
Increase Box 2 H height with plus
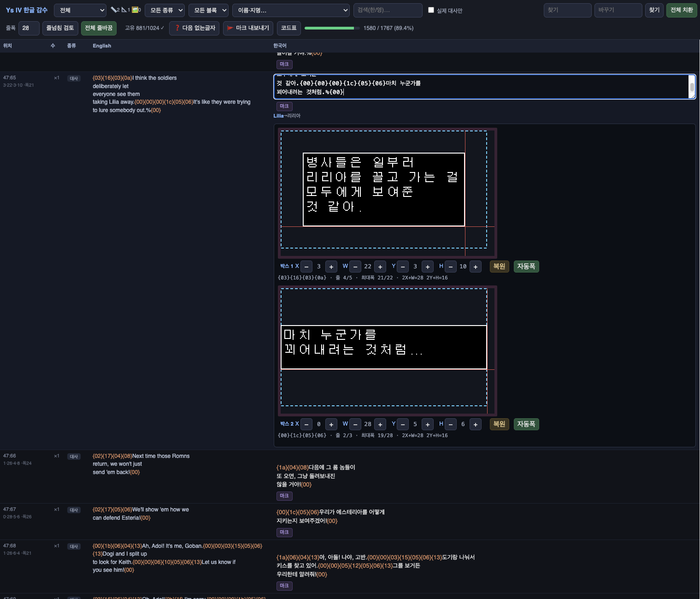[x=475, y=424]
